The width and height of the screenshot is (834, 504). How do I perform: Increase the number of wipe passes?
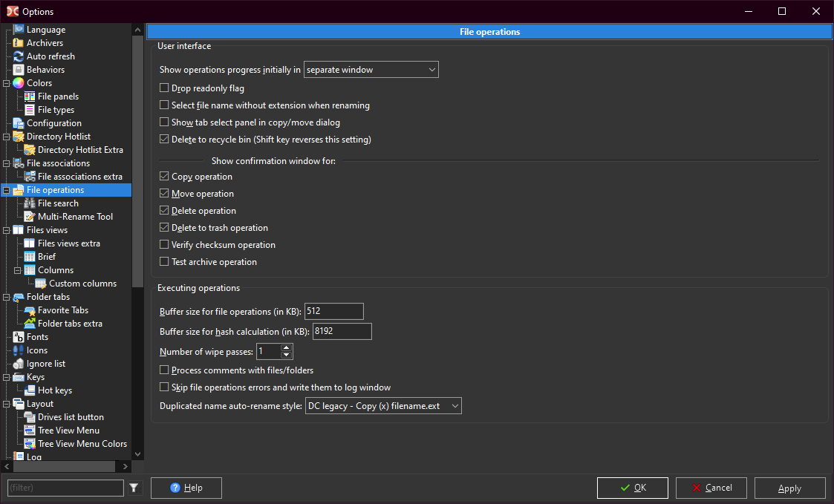(287, 347)
